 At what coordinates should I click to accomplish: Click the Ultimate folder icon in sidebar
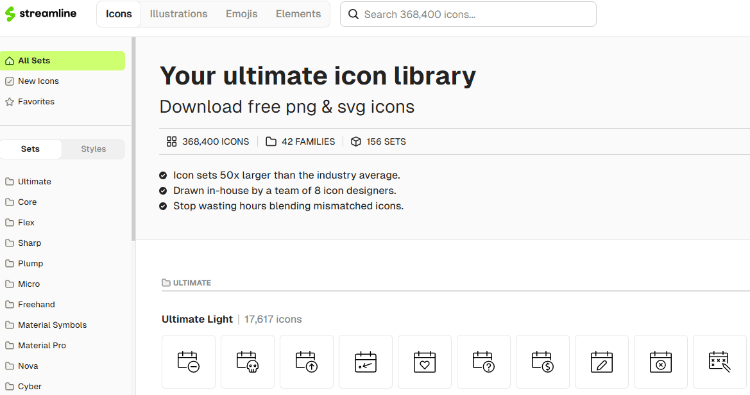tap(10, 182)
